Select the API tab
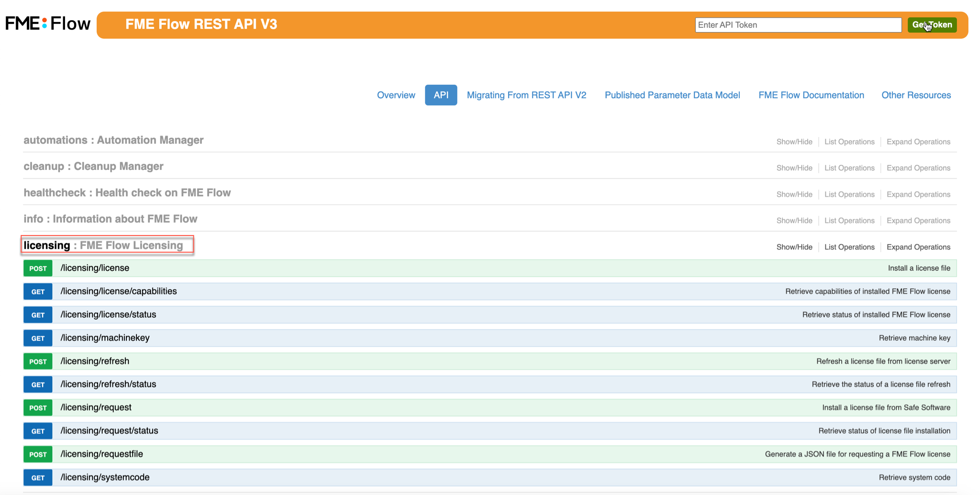 [441, 95]
